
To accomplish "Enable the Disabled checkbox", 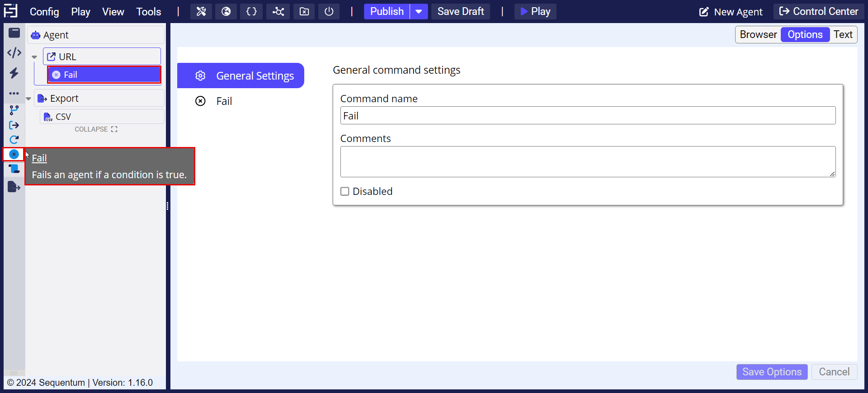I will tap(345, 191).
